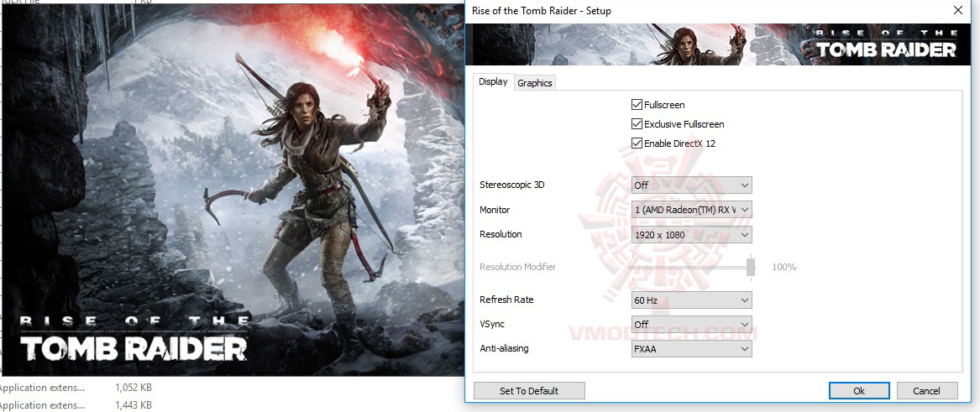
Task: Open the Monitor dropdown listing AMD Radeon
Action: point(692,210)
